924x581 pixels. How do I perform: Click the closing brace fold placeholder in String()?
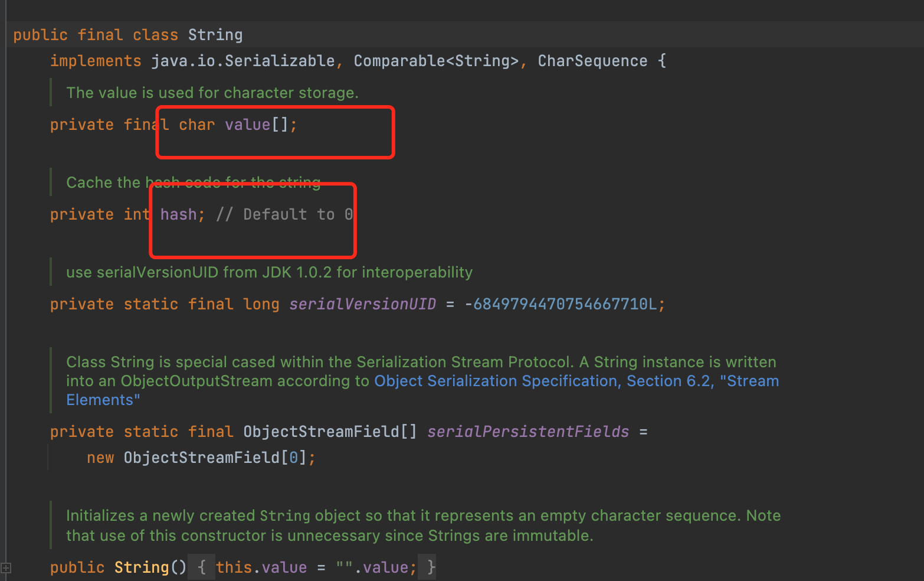click(x=431, y=567)
